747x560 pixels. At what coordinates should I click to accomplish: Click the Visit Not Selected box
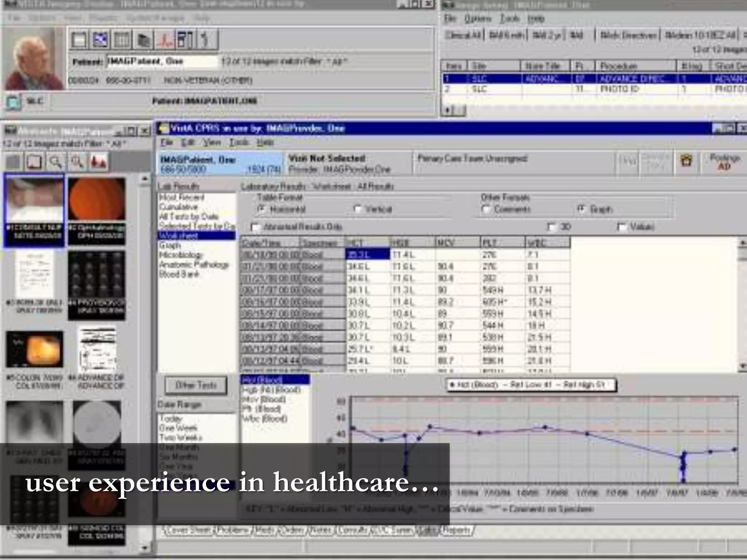pyautogui.click(x=348, y=164)
